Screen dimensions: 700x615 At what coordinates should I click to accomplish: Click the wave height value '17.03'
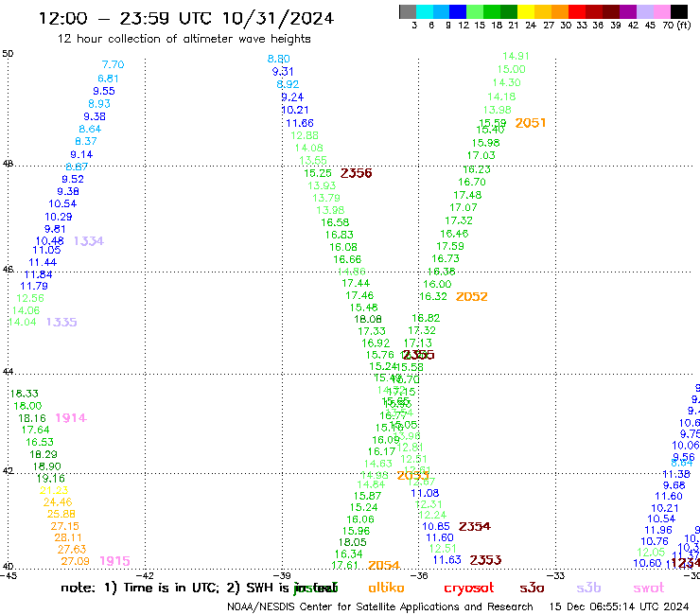pos(481,155)
